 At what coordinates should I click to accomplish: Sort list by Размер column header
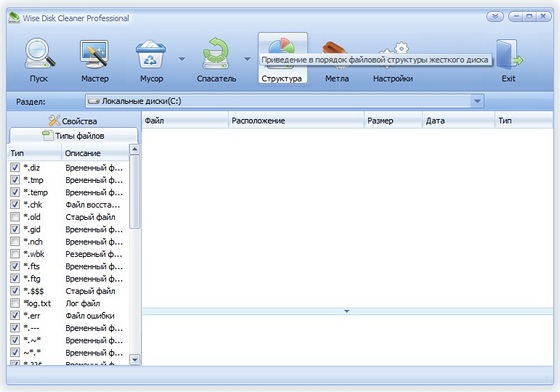coord(393,121)
